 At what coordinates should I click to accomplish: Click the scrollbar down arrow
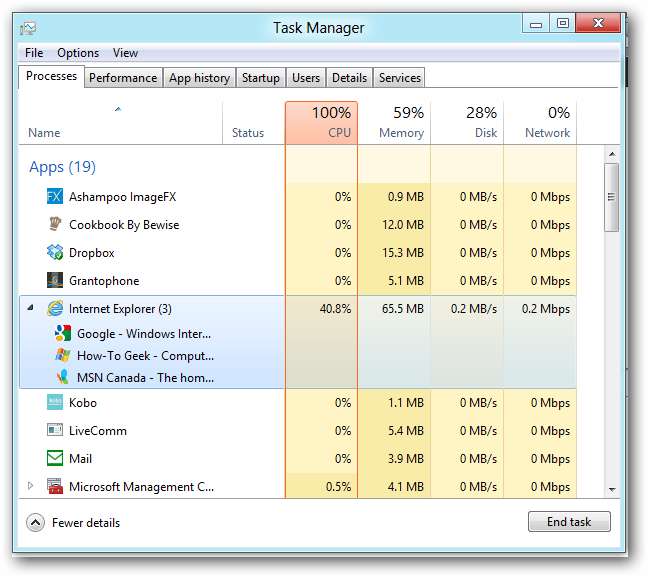pos(612,490)
